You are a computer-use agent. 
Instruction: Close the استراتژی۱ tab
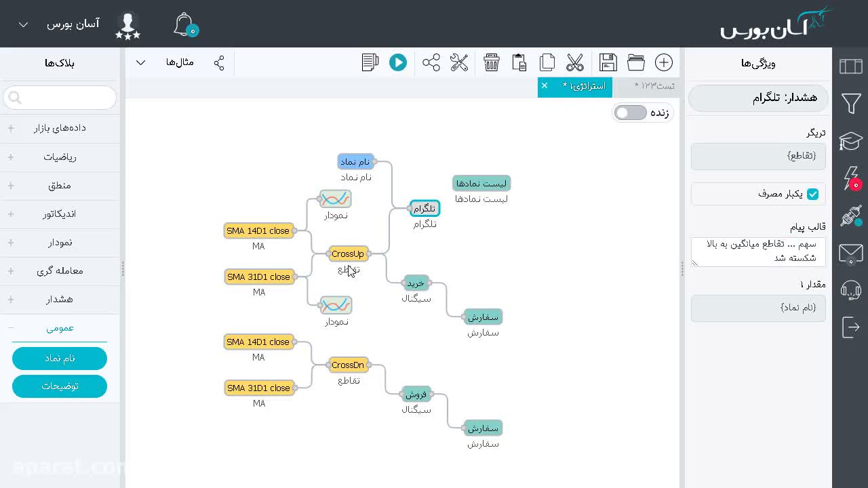[545, 85]
